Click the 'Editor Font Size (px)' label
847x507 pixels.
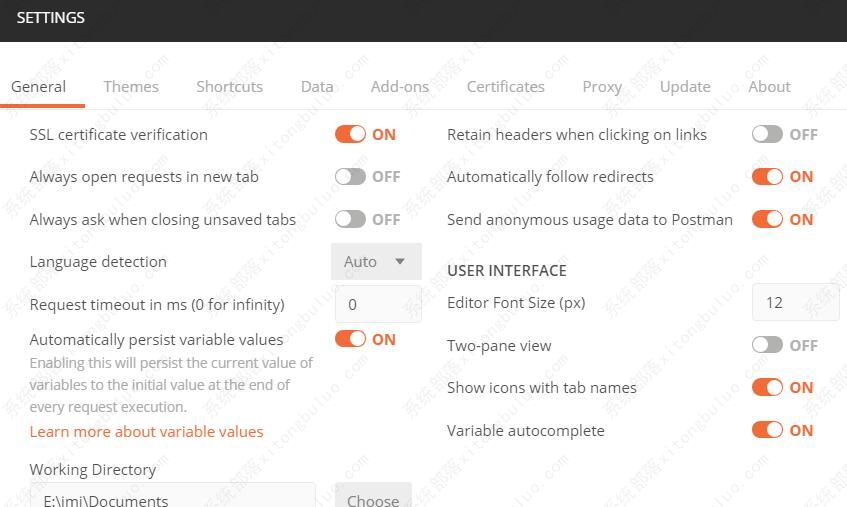(x=516, y=303)
